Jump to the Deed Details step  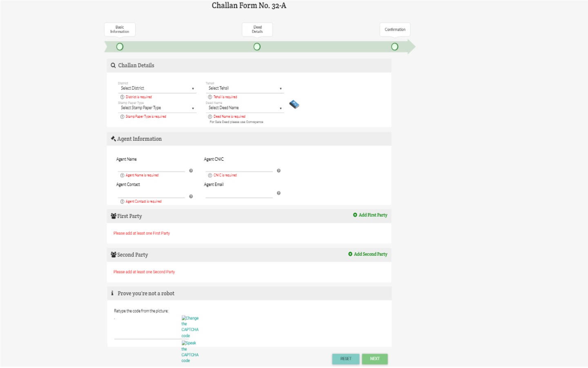click(257, 47)
